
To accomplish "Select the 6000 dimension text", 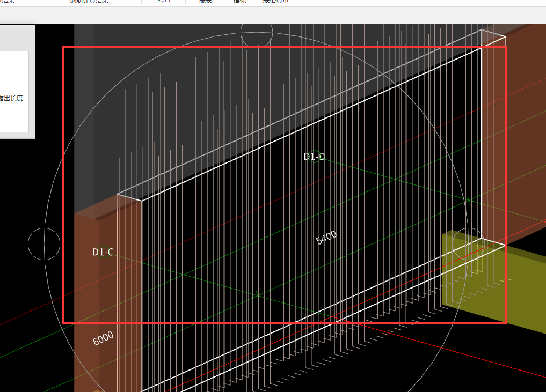I will pyautogui.click(x=103, y=338).
